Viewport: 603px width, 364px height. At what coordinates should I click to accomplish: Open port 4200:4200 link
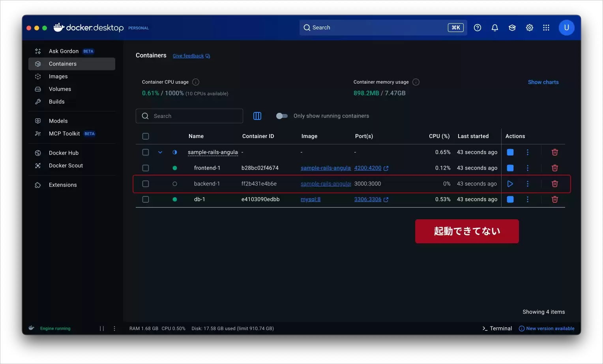pos(368,168)
